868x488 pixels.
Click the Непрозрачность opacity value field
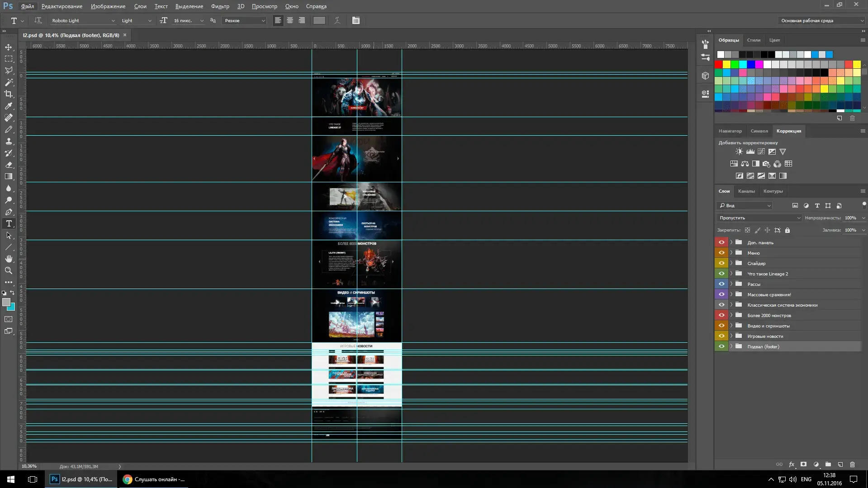[851, 218]
